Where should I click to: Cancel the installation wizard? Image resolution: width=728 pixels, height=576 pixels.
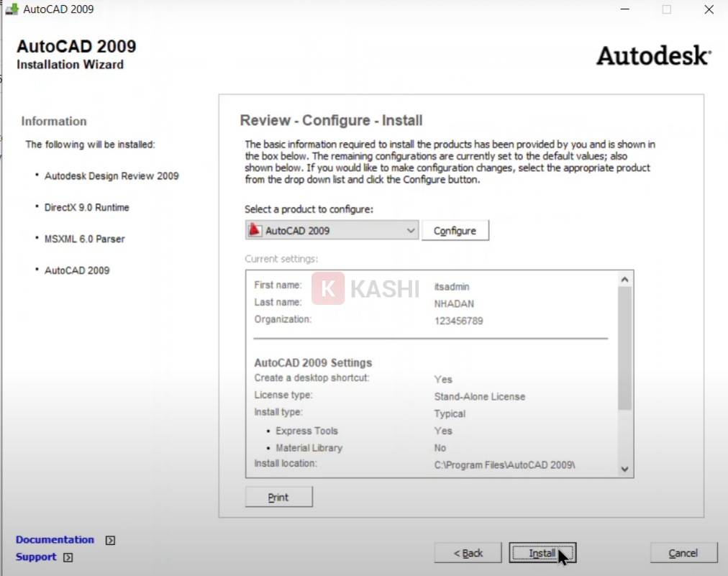(x=683, y=553)
